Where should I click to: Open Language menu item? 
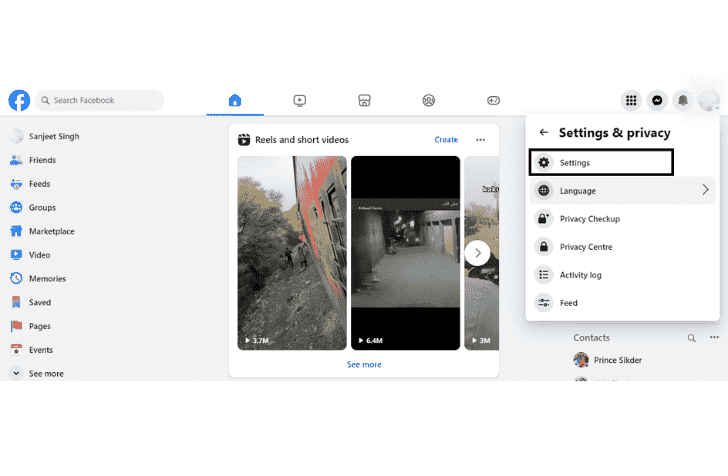click(622, 190)
